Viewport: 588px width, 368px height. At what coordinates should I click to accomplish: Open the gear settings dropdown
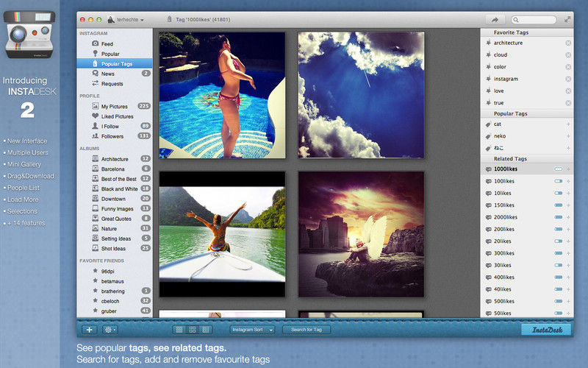(110, 330)
